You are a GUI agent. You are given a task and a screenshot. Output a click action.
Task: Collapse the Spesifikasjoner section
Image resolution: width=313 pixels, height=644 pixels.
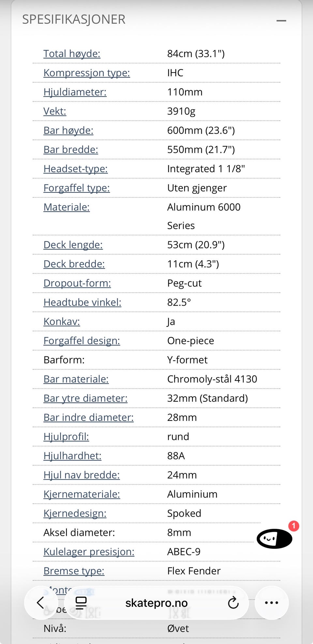coord(281,21)
